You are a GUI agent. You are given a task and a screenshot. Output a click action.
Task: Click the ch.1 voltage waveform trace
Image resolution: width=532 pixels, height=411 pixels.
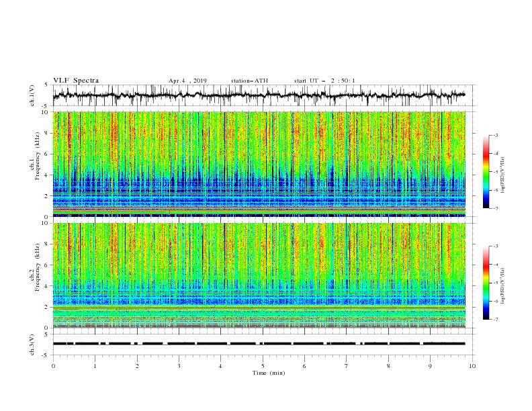[259, 95]
